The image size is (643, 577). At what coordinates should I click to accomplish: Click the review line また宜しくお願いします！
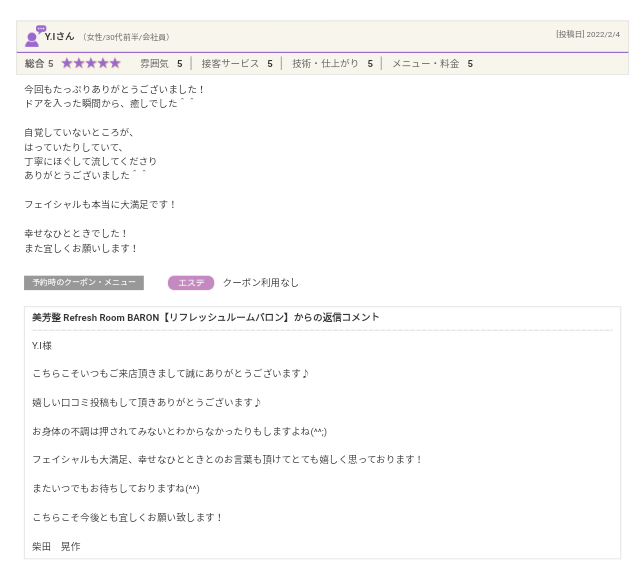(81, 248)
